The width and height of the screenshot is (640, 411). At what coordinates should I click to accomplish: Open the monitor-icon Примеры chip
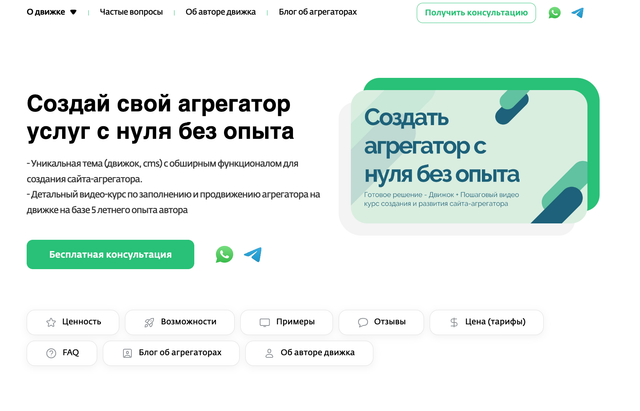point(286,322)
